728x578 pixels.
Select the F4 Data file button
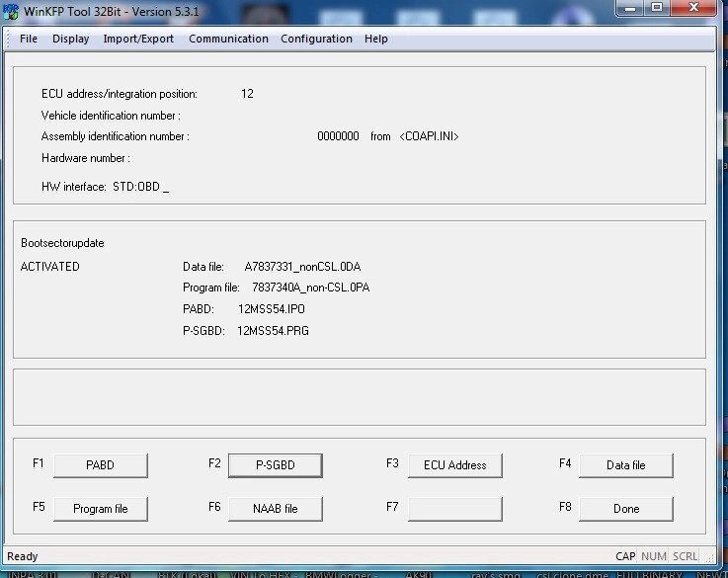(x=625, y=465)
